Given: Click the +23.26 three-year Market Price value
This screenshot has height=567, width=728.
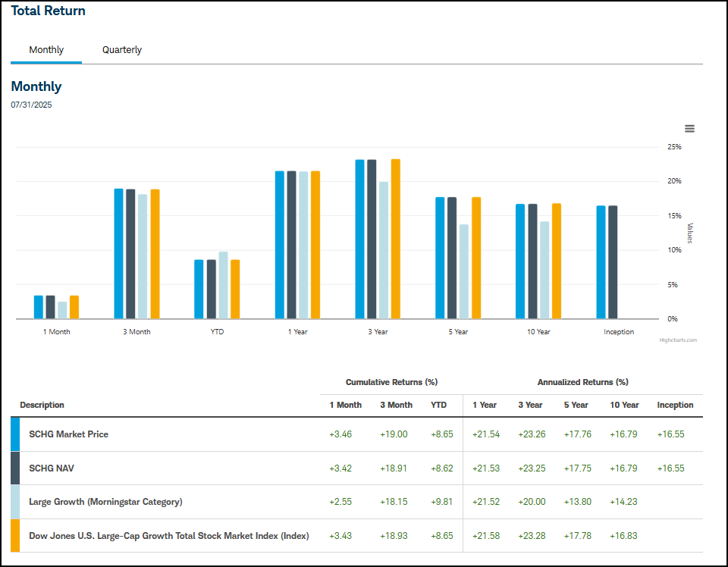Looking at the screenshot, I should 532,434.
